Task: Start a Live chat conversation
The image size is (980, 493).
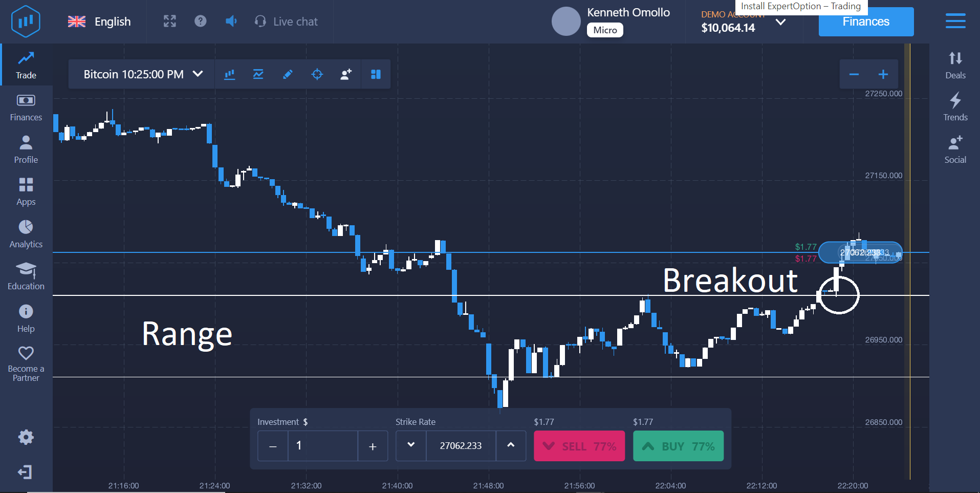Action: click(286, 21)
